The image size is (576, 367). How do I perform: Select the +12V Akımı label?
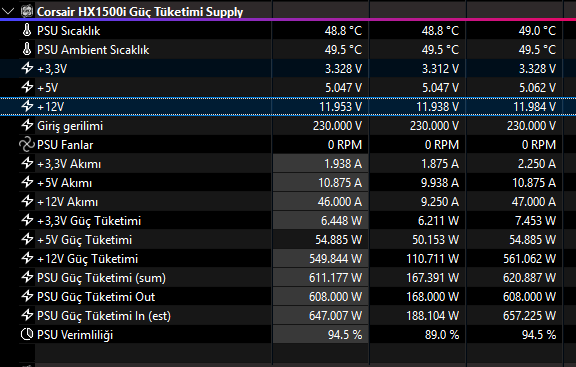[68, 202]
